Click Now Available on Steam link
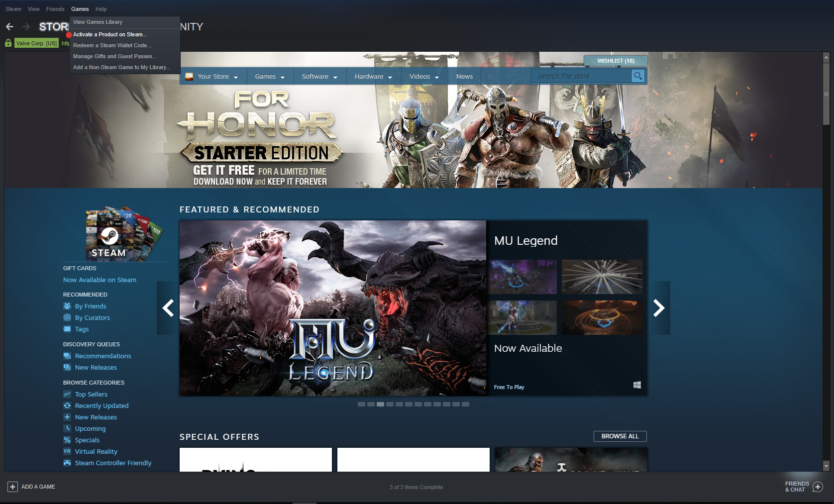 click(100, 280)
